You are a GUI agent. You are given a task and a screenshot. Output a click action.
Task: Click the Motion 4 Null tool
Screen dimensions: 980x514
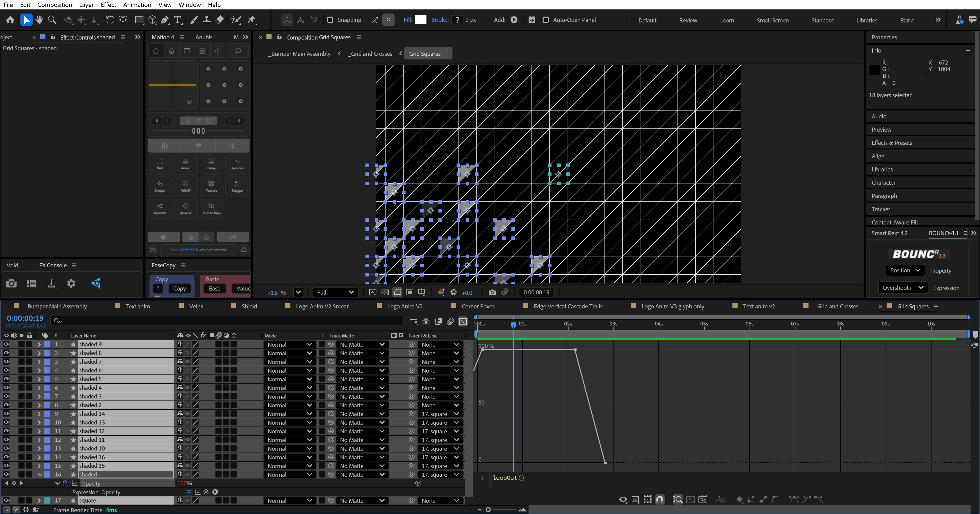(x=160, y=164)
